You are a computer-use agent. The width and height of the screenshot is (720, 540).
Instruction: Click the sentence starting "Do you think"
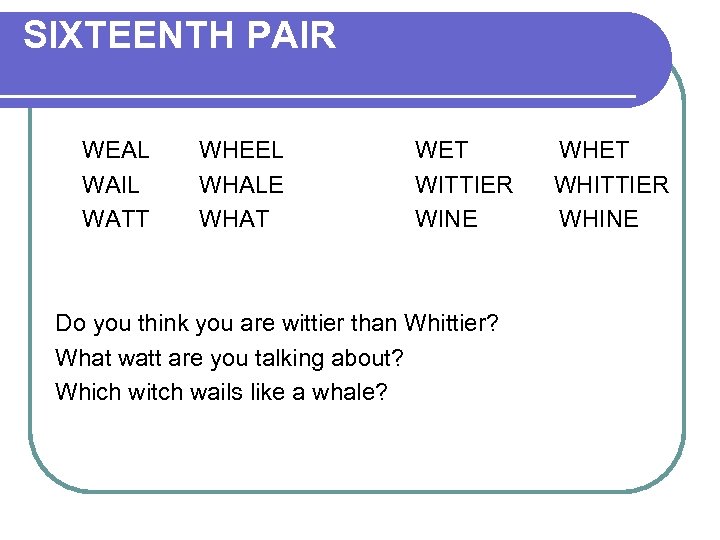coord(277,324)
